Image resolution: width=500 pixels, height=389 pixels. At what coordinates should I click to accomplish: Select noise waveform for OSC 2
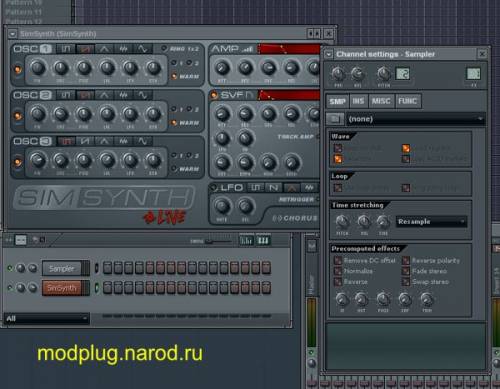(x=123, y=95)
